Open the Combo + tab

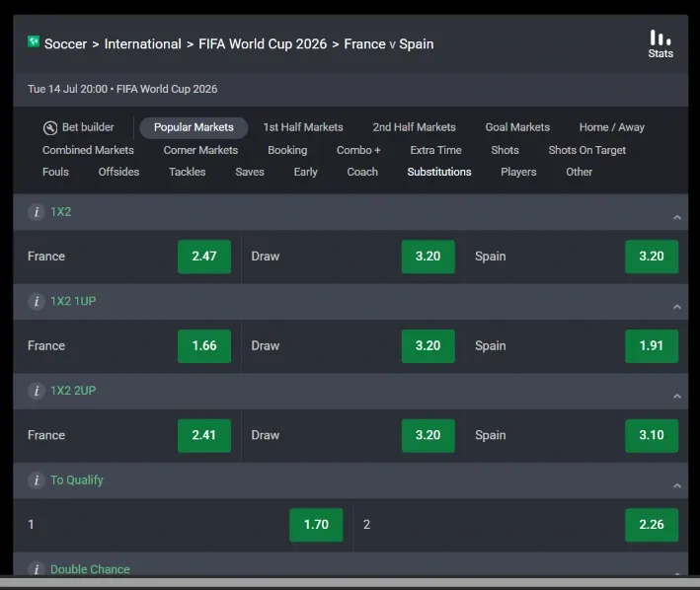click(x=358, y=150)
